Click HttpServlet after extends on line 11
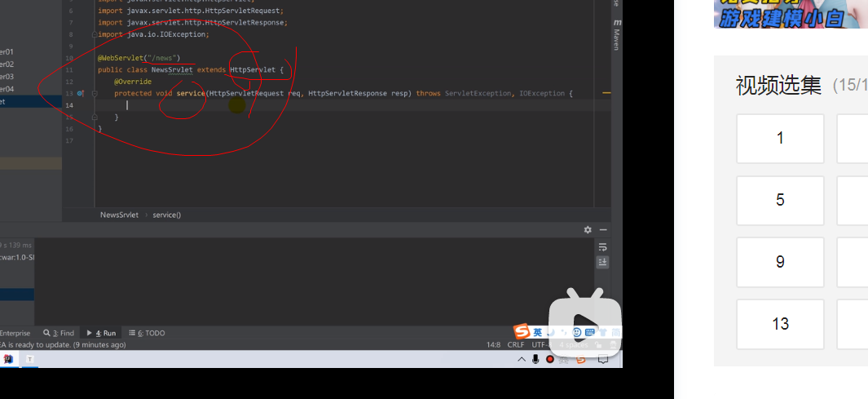 point(253,70)
